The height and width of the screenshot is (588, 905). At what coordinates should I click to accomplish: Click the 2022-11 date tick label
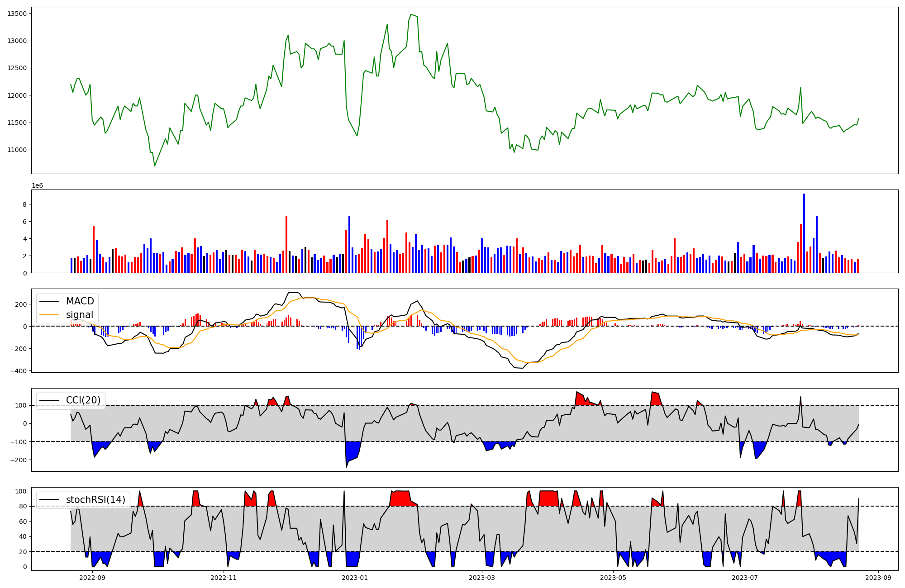click(x=224, y=578)
